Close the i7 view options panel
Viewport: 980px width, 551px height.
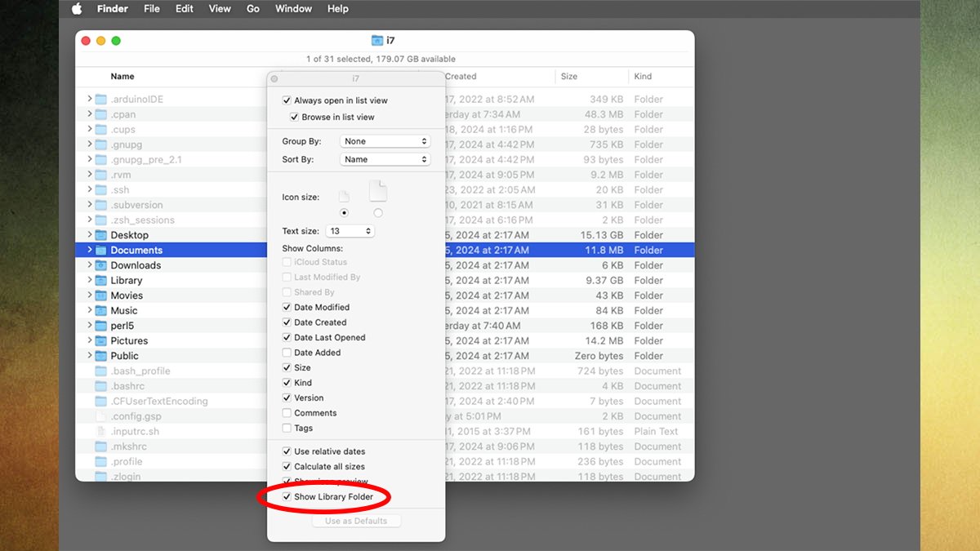[x=274, y=79]
